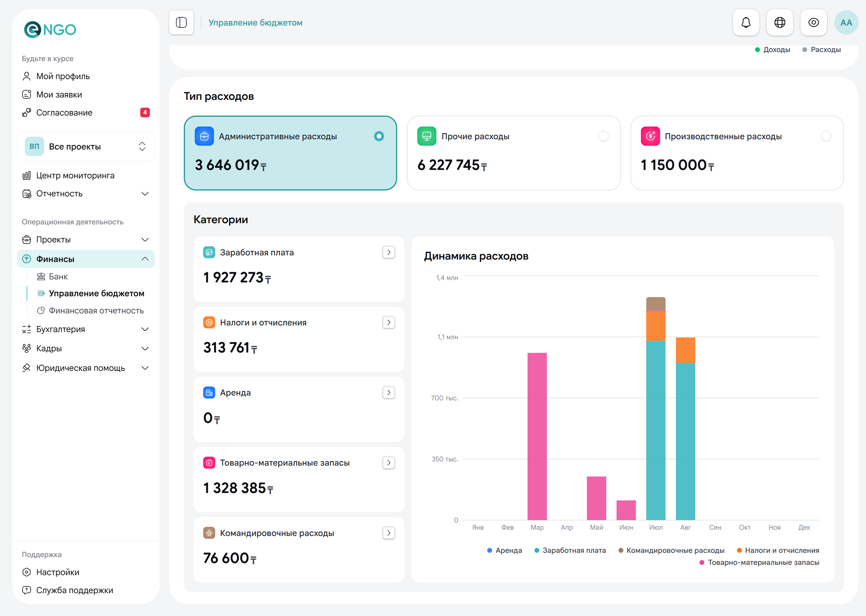This screenshot has width=866, height=616.
Task: Click the Налоги и отчисления percent icon
Action: 209,322
